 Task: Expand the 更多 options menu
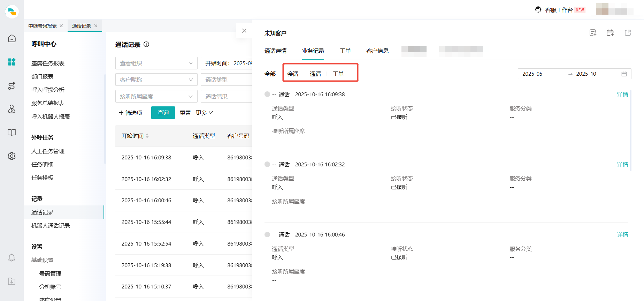point(204,113)
